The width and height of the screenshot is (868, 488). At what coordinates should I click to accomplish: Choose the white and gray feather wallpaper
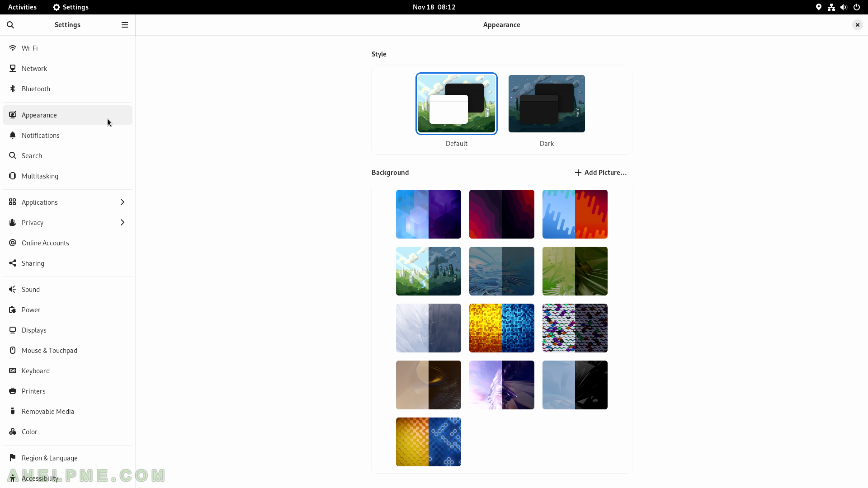pos(429,328)
